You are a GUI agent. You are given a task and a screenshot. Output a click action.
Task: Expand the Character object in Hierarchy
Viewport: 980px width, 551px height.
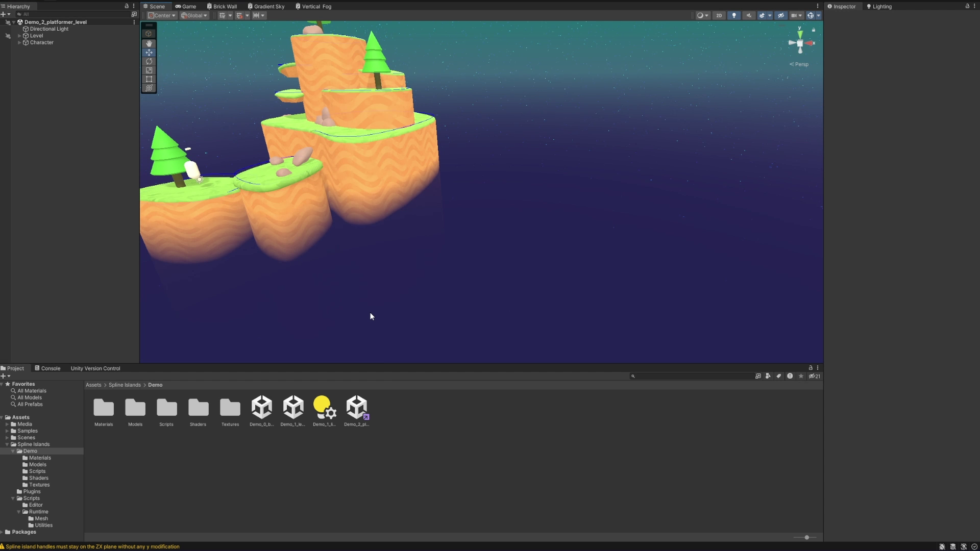[x=19, y=42]
